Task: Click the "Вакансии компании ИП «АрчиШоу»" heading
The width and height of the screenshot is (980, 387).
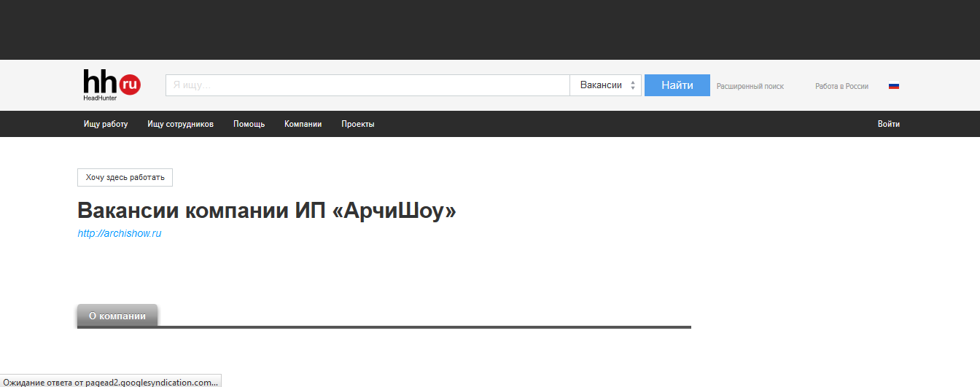Action: [266, 211]
